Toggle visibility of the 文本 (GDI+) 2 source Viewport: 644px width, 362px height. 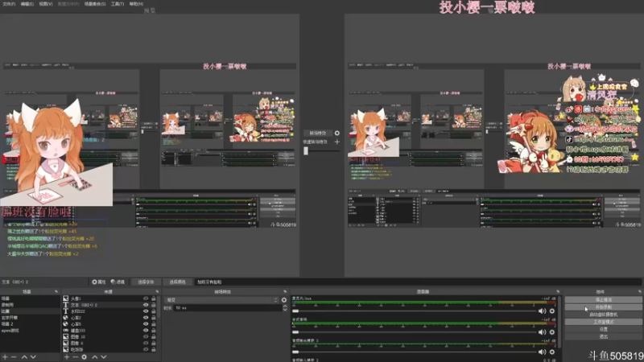[x=146, y=305]
